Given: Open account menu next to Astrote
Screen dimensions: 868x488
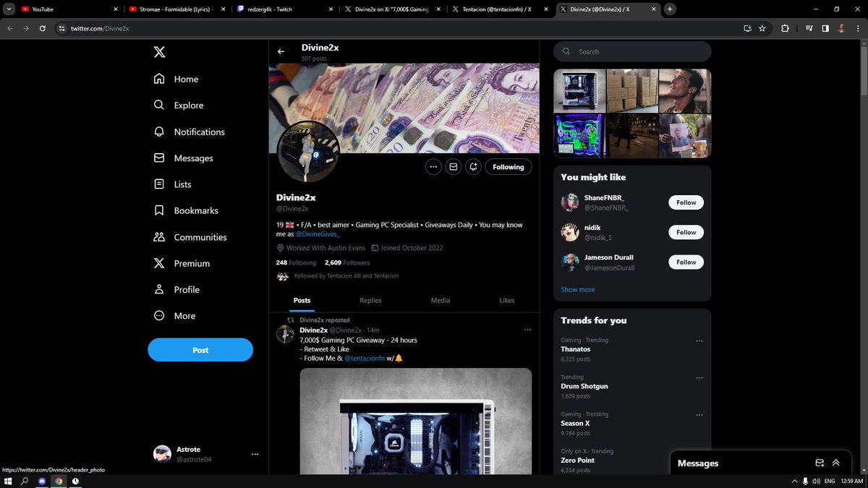Looking at the screenshot, I should [255, 454].
